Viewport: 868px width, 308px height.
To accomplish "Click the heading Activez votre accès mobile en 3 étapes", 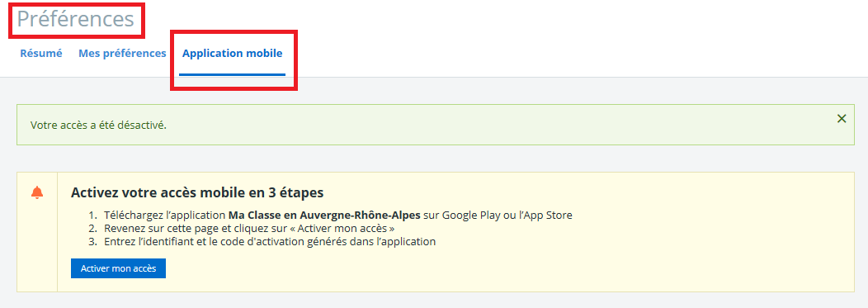I will [x=197, y=192].
